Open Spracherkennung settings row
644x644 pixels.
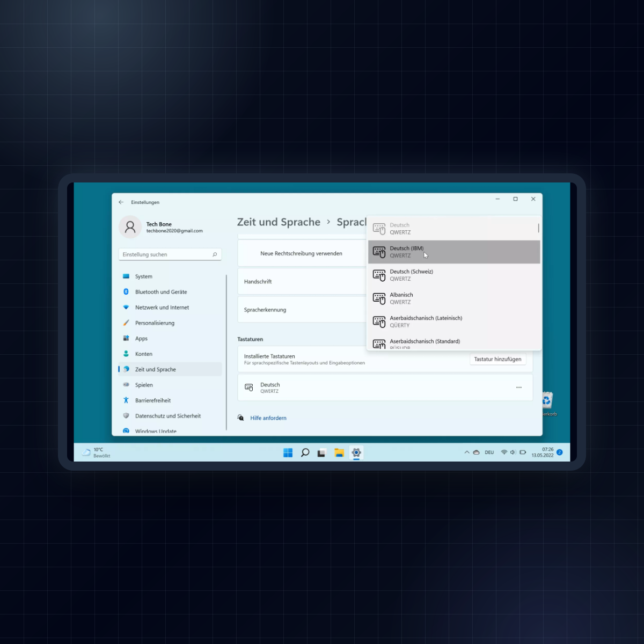pyautogui.click(x=302, y=310)
